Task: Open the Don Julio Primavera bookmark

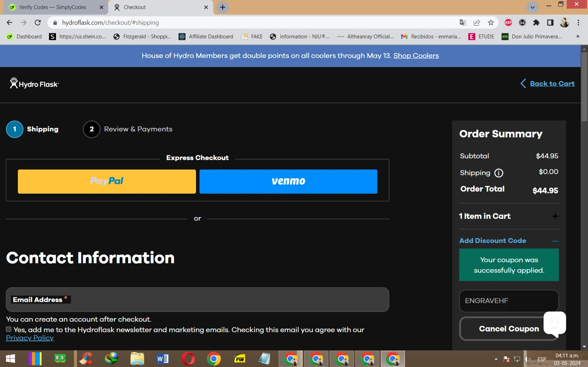Action: point(532,36)
